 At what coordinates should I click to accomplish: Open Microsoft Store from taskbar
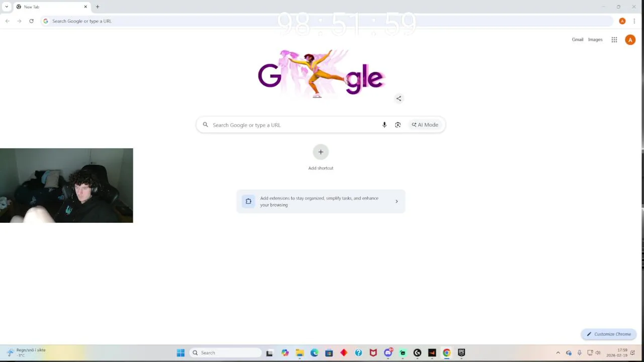[329, 353]
